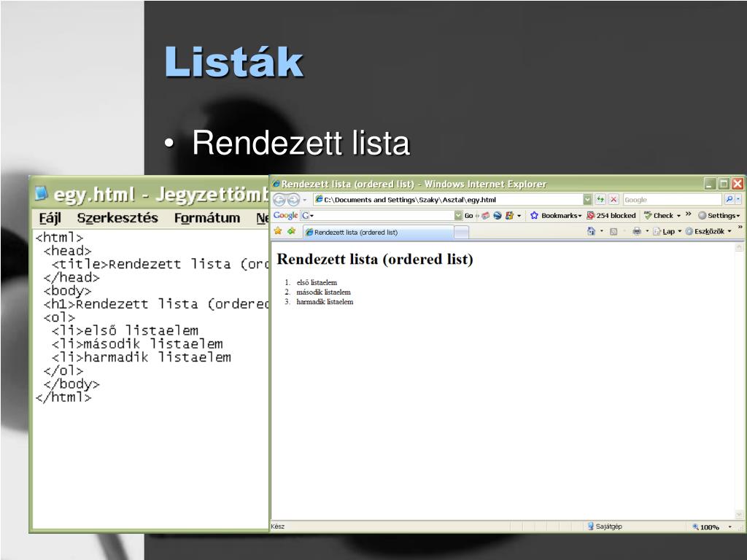Click 'első listaelem' in rendered list
747x560 pixels.
(317, 282)
